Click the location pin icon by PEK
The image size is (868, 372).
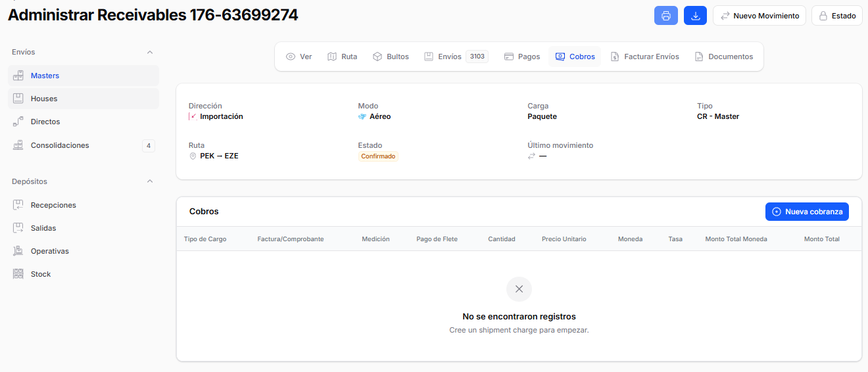tap(193, 156)
